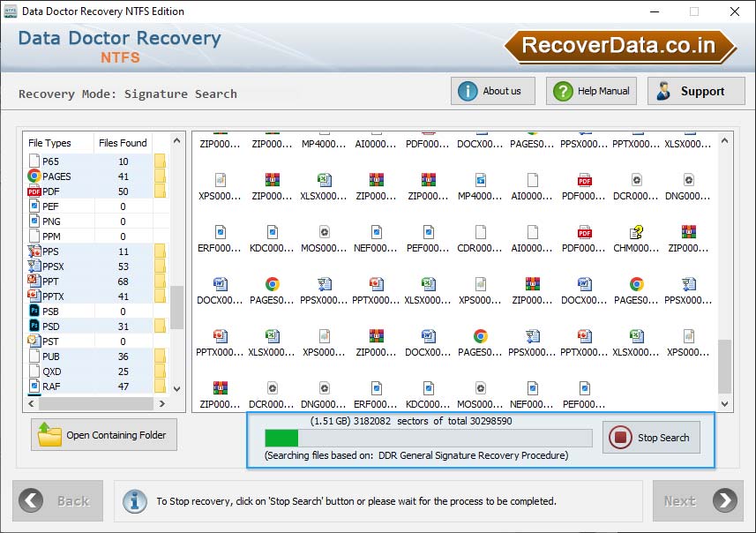Click the count 50 in the PDF row

tap(124, 191)
